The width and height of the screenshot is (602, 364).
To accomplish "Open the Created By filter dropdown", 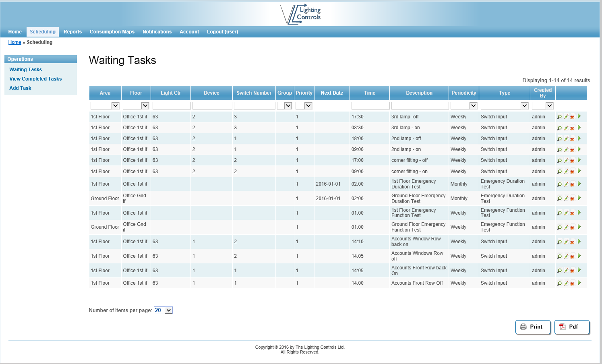I will coord(542,105).
